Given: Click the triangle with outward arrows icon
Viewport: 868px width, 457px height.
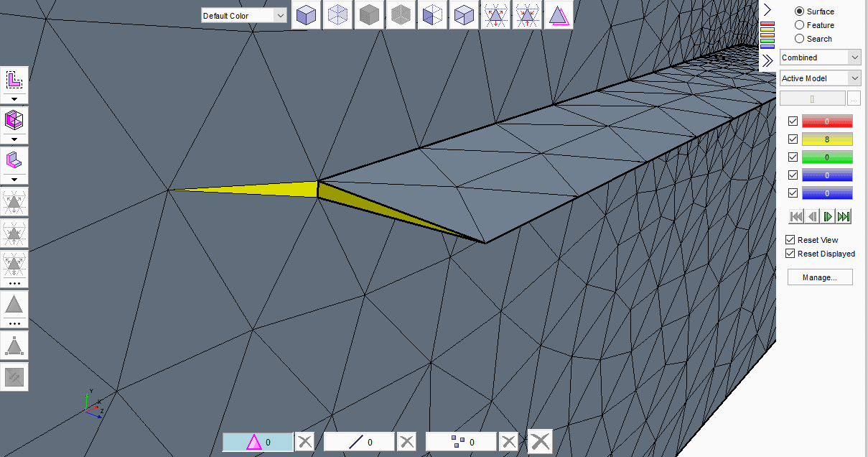Looking at the screenshot, I should click(495, 15).
